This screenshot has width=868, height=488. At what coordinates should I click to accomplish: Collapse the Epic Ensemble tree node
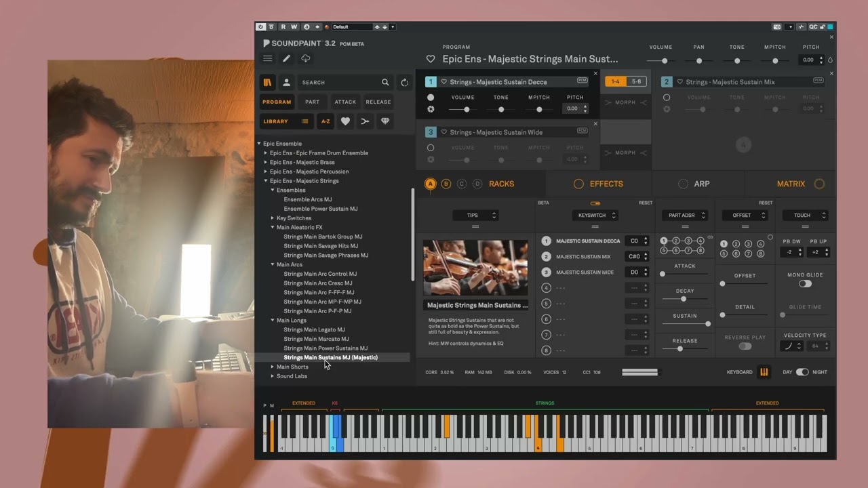pyautogui.click(x=259, y=144)
